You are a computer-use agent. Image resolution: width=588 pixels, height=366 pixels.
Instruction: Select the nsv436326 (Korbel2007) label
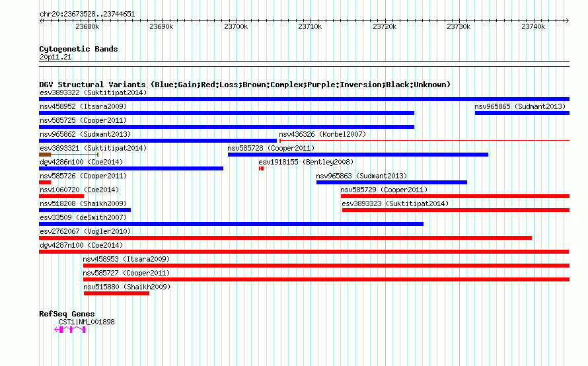click(322, 134)
